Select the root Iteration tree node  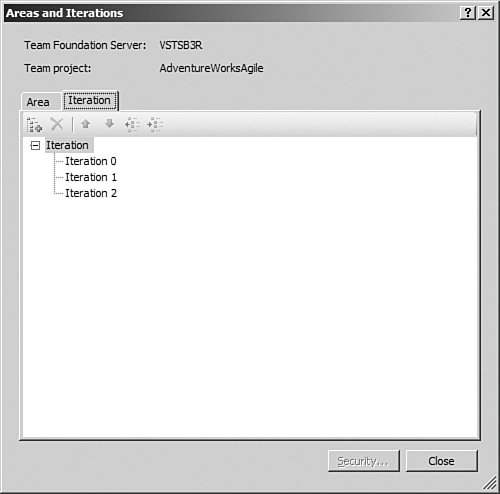[x=67, y=145]
